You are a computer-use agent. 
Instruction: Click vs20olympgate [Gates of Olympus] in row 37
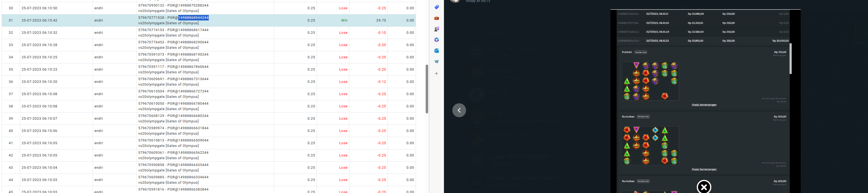click(x=168, y=97)
